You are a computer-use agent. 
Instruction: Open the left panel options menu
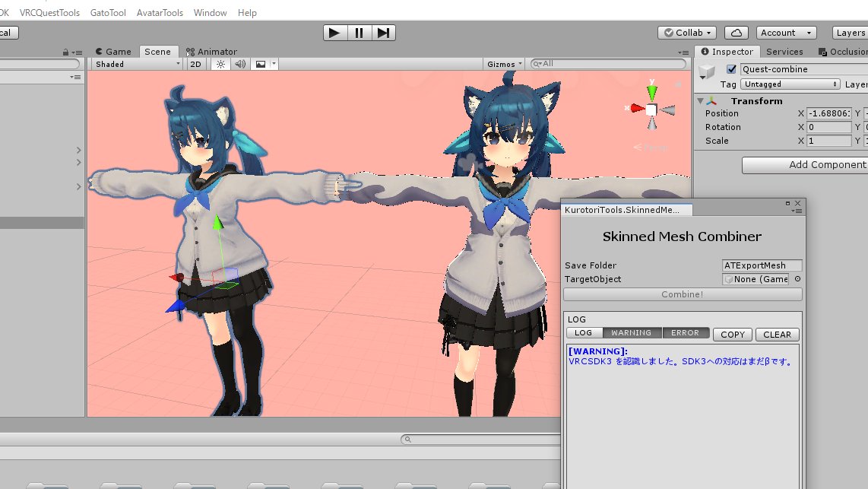click(x=78, y=52)
